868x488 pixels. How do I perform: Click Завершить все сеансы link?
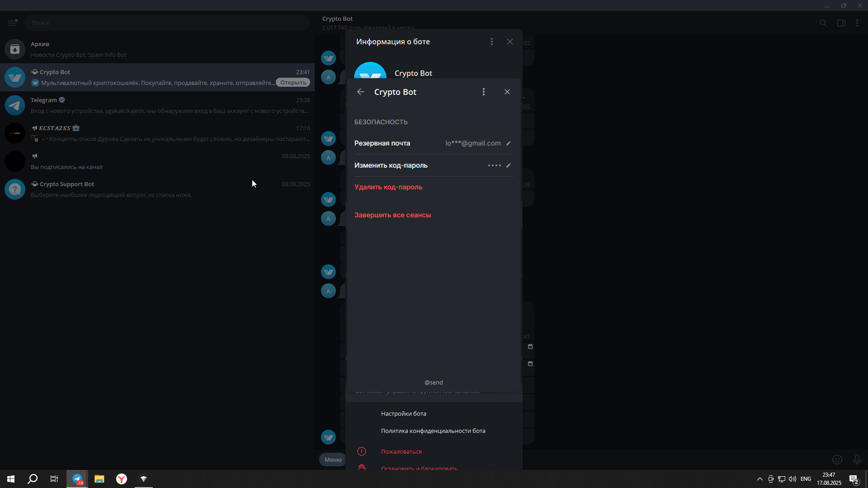(x=393, y=215)
